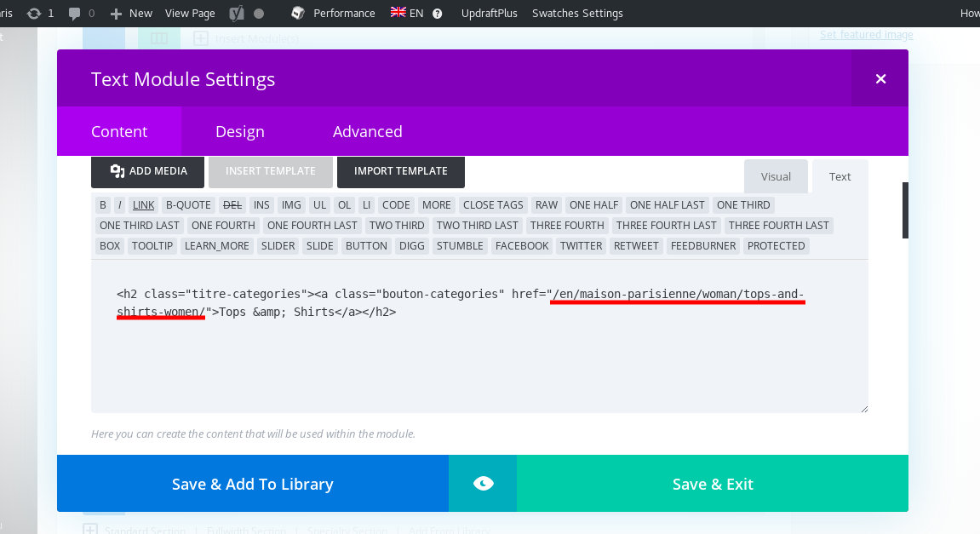Switch to the Design tab
The image size is (980, 534).
240,131
